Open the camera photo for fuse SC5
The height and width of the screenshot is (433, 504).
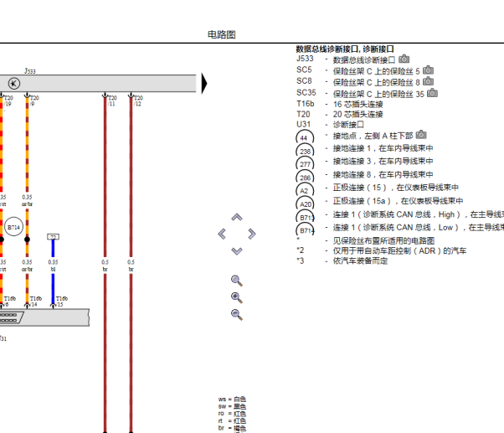(428, 70)
